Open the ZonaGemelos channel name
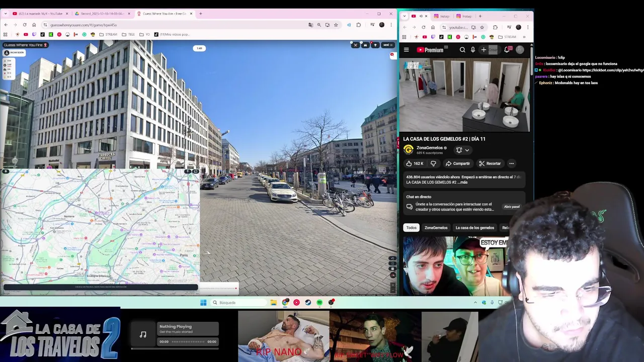The width and height of the screenshot is (644, 362). point(429,148)
